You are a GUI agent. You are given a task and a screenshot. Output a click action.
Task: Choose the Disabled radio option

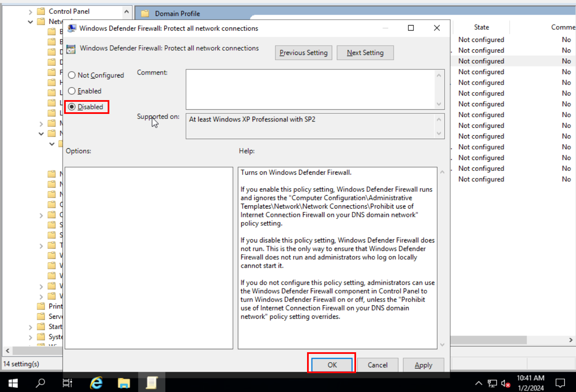[x=72, y=107]
